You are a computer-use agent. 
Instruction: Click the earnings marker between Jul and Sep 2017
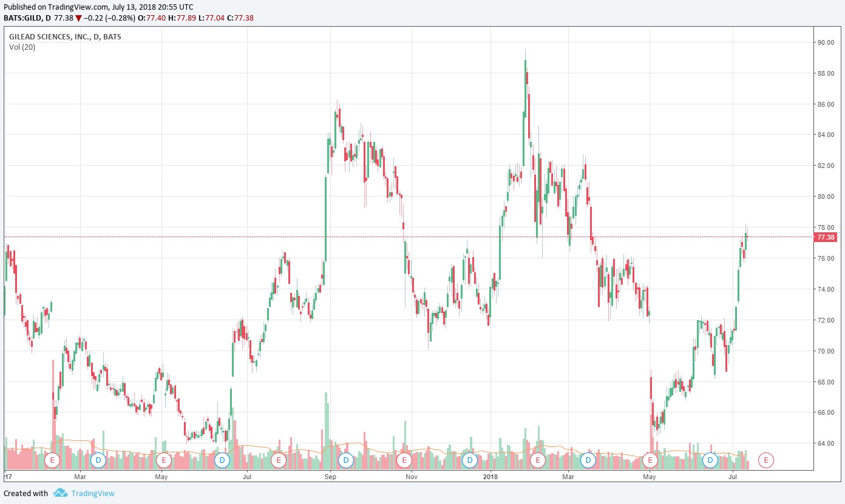point(278,460)
